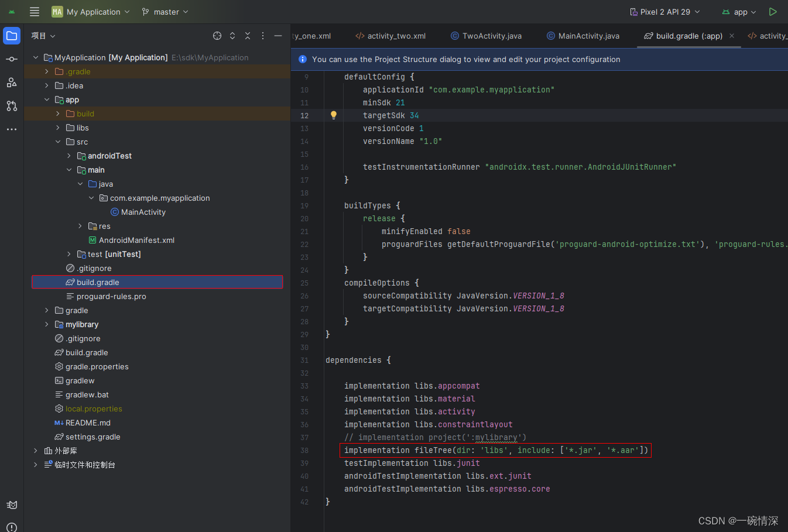Click the Android Studio logo icon
Viewport: 788px width, 532px height.
tap(12, 12)
